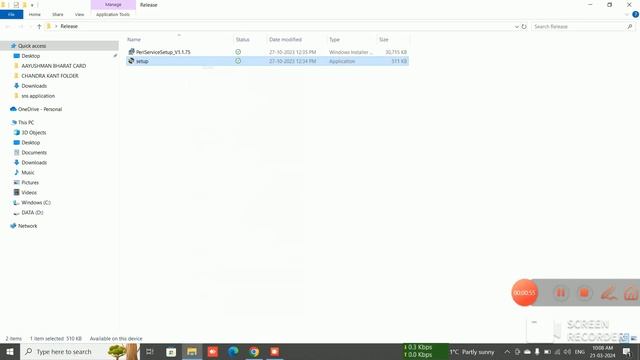Open Quick access in navigation pane
Screen dimensions: 640x360
32,46
